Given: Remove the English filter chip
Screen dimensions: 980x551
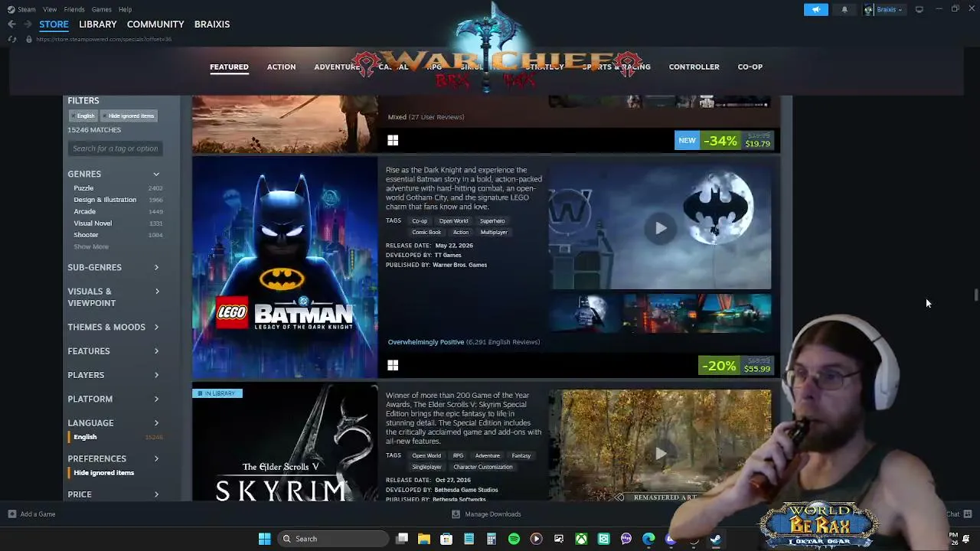Looking at the screenshot, I should pos(84,116).
